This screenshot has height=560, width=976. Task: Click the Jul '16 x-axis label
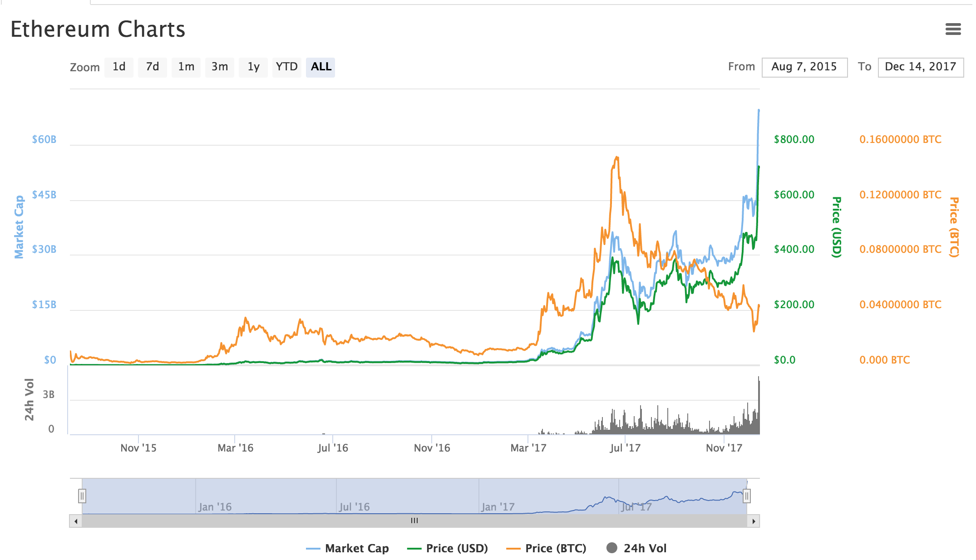(x=333, y=448)
